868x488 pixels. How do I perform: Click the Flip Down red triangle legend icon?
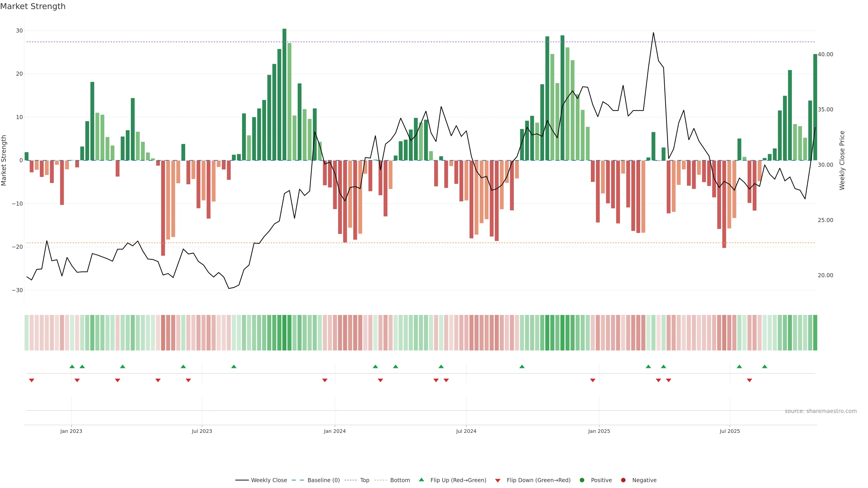click(498, 480)
